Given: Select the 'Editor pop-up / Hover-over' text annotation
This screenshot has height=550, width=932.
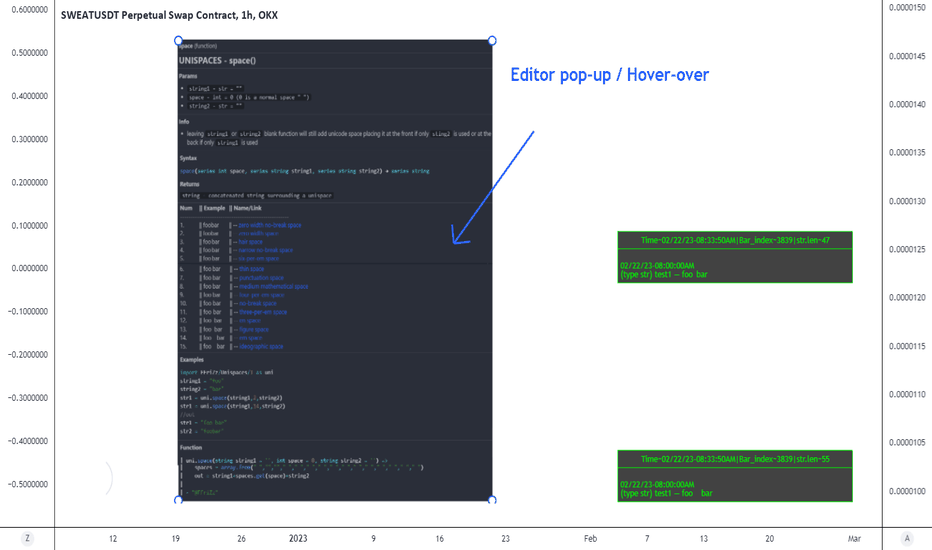Looking at the screenshot, I should coord(610,75).
